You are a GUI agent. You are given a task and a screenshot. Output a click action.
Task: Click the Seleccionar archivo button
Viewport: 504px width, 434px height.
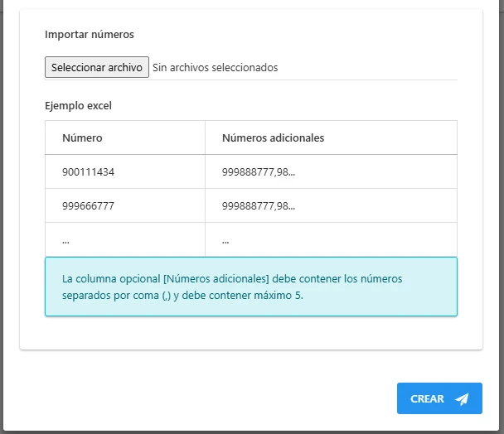(x=97, y=67)
